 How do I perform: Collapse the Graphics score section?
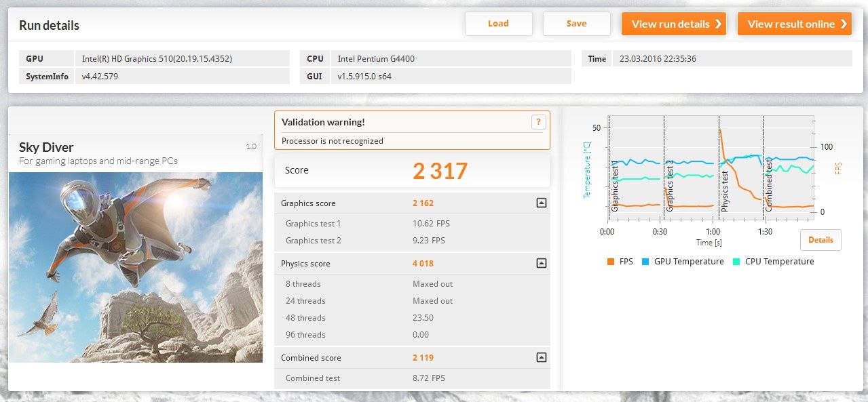541,203
